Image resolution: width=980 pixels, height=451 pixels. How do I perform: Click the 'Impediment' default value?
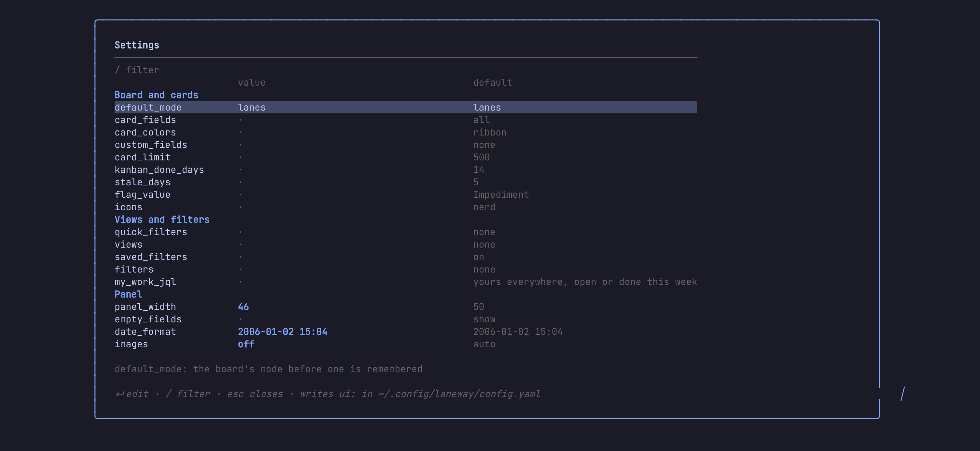501,195
